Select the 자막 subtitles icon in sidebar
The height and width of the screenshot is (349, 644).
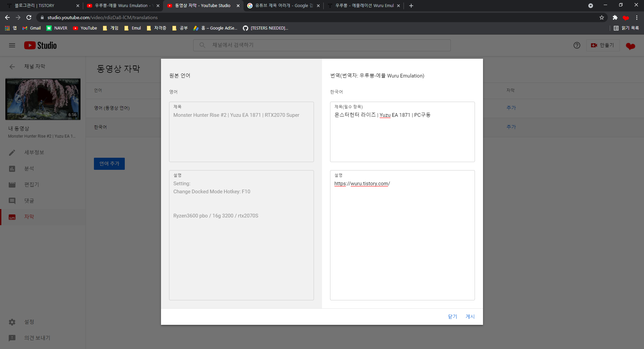pyautogui.click(x=12, y=217)
